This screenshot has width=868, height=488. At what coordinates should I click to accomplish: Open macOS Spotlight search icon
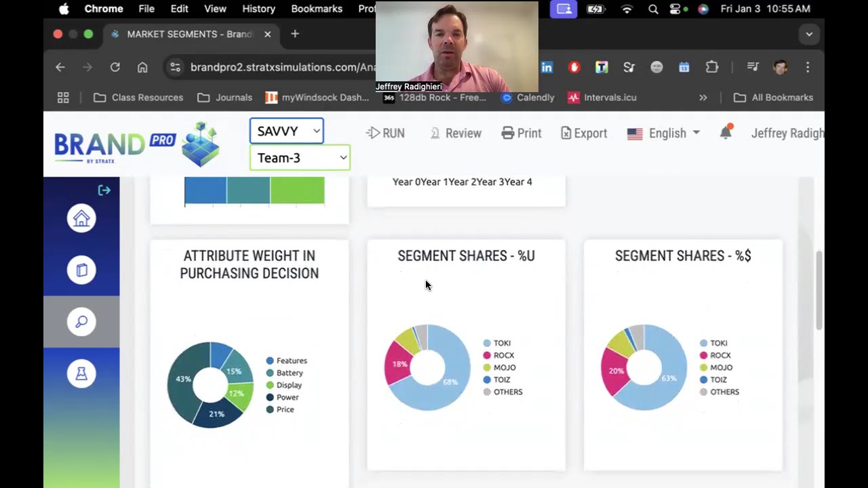653,9
